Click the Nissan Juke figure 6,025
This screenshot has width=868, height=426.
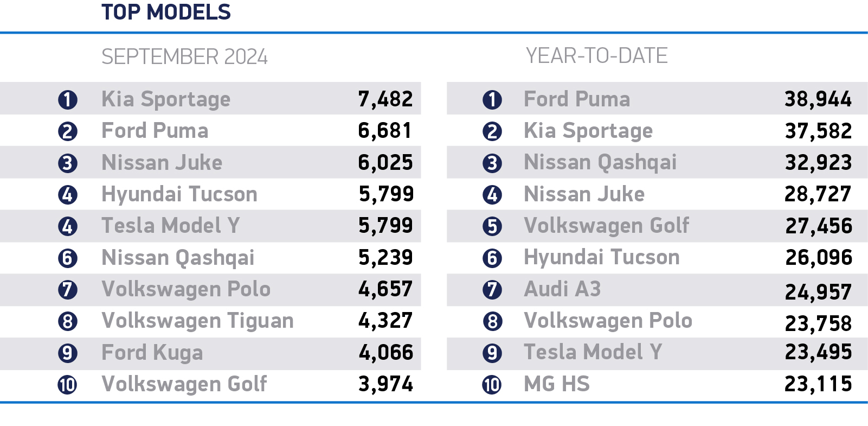pyautogui.click(x=385, y=163)
